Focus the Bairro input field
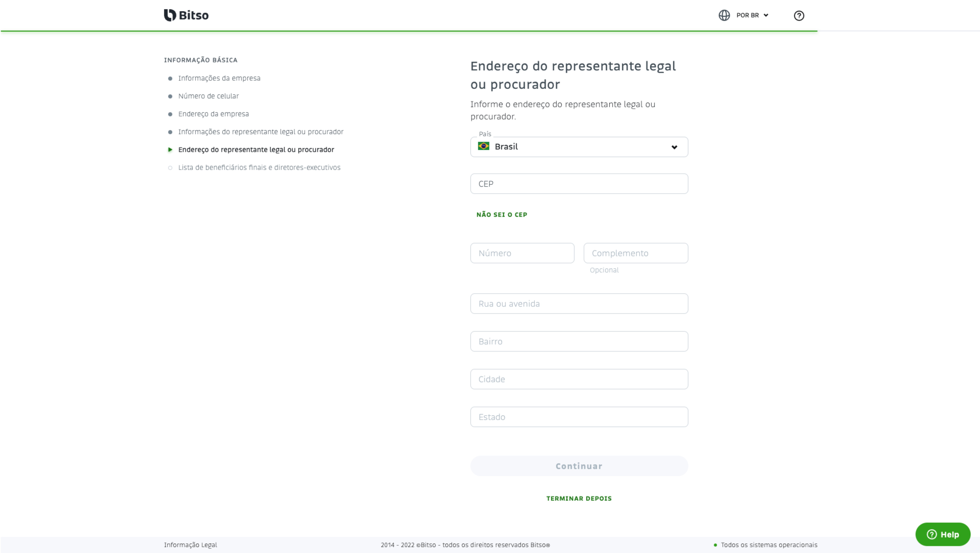 click(579, 341)
